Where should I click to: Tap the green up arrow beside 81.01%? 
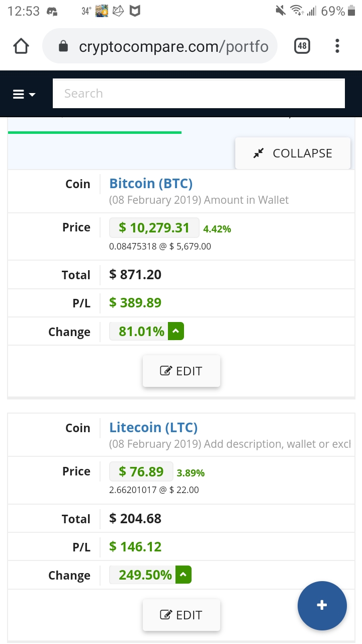176,332
